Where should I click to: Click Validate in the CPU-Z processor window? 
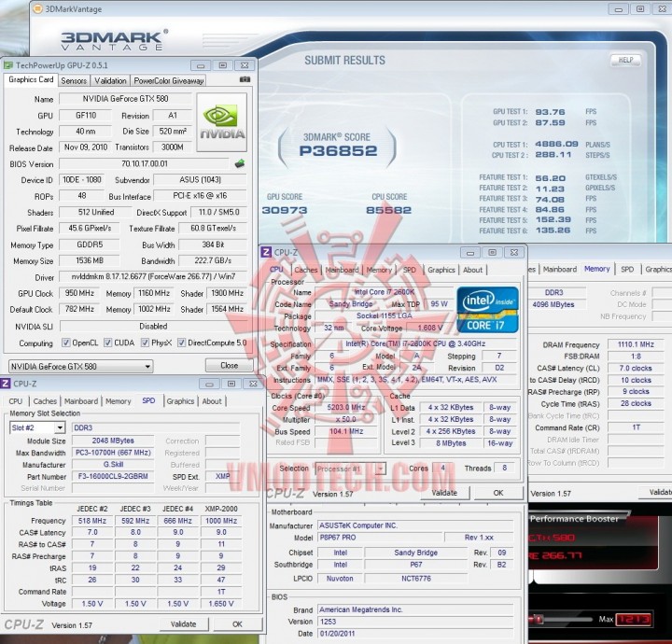(x=444, y=493)
